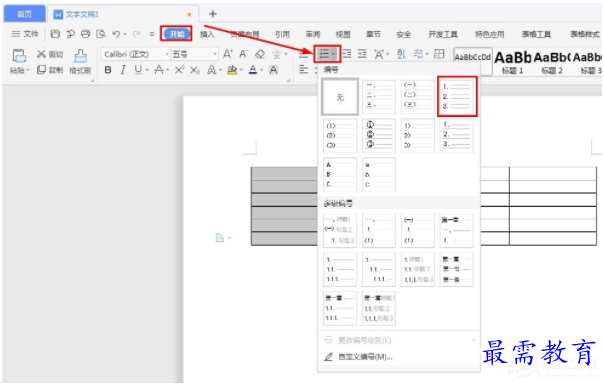Screen dimensions: 604x384
Task: Switch to the 安全 Security tab
Action: click(403, 34)
